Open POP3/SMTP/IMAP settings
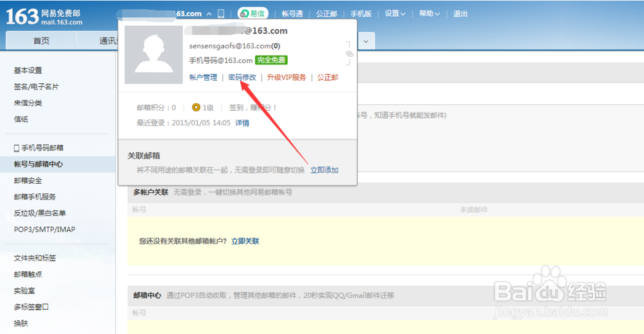The width and height of the screenshot is (644, 334). (x=44, y=230)
